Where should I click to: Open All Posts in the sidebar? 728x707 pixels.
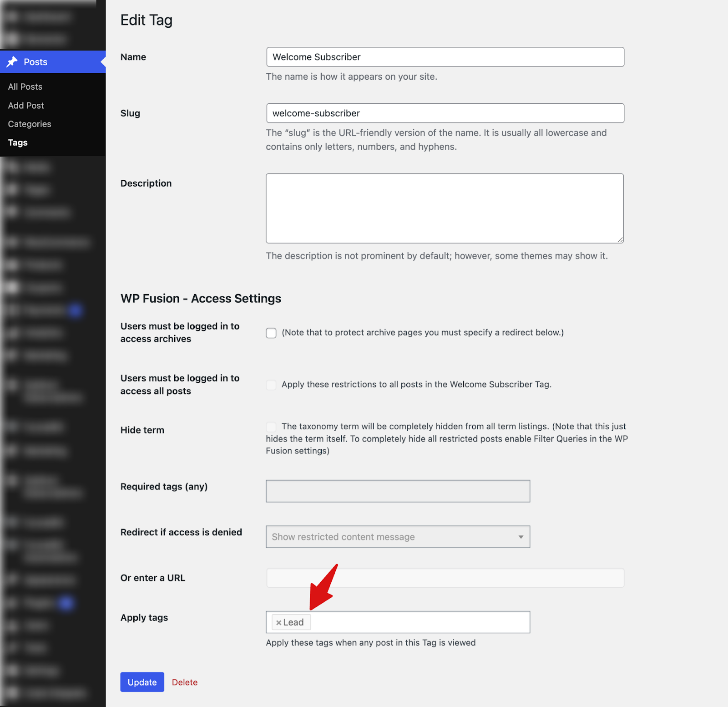pos(25,86)
